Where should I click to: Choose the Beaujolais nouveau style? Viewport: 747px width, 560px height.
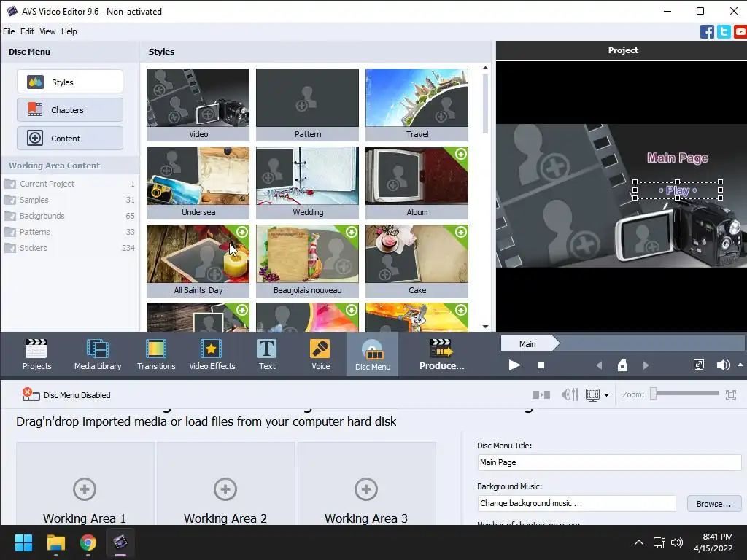click(x=307, y=260)
